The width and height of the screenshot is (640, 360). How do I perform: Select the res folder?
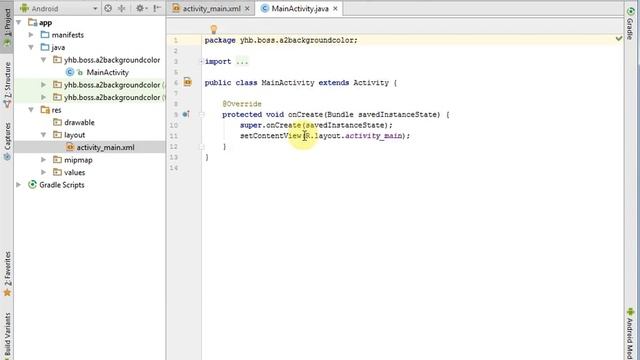[56, 110]
